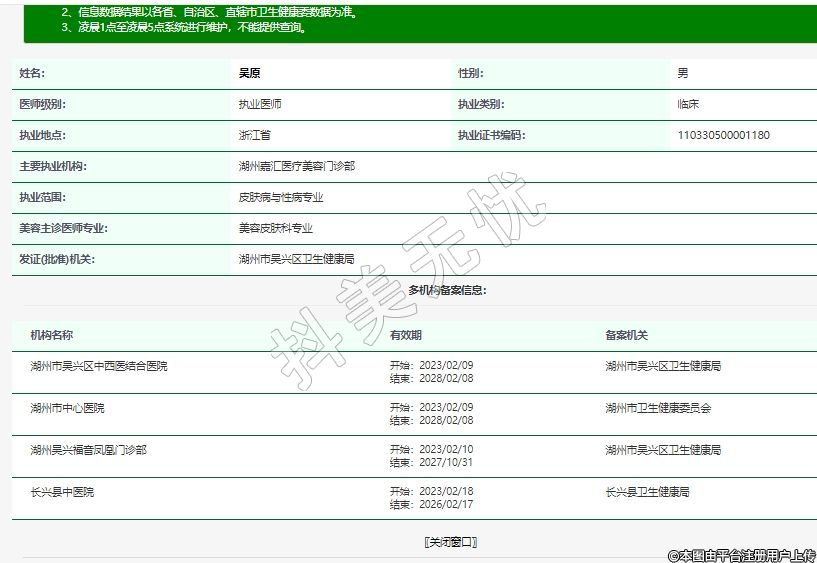Click the doctor name 吴原
This screenshot has width=817, height=563.
tap(249, 73)
